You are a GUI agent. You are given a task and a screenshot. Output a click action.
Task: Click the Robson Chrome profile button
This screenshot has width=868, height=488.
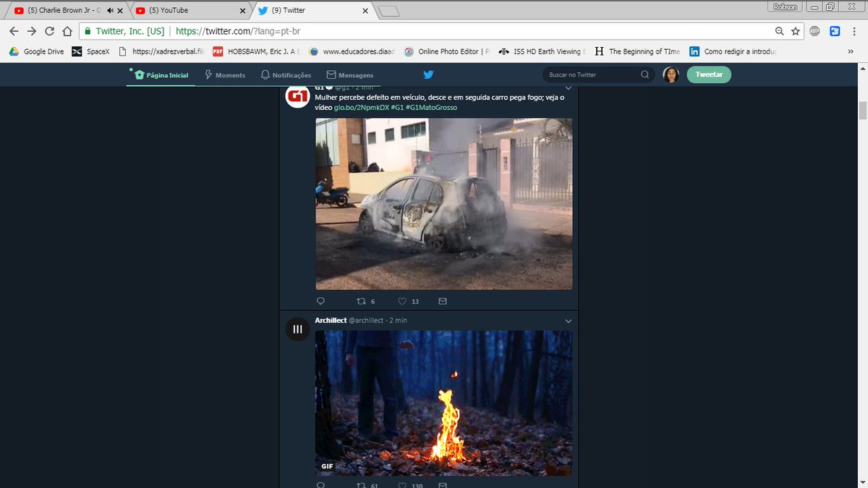[786, 6]
